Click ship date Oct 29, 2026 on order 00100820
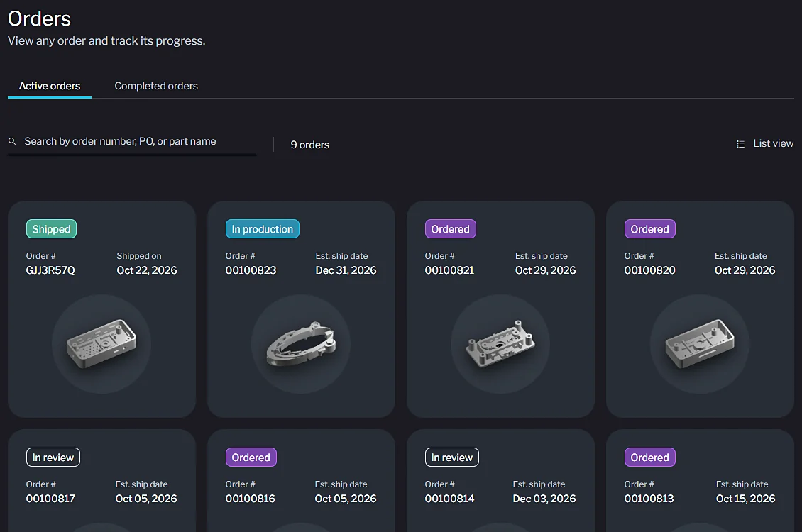802x532 pixels. pos(745,270)
